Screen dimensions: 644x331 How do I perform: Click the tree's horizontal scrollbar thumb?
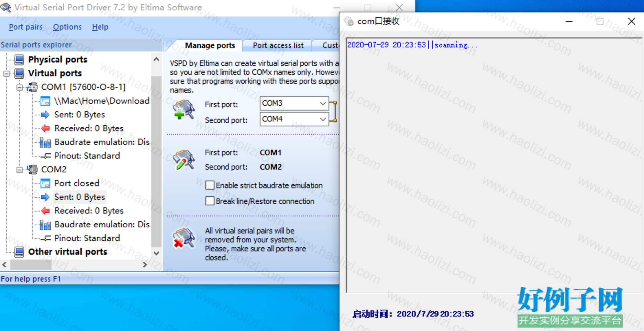coord(31,265)
